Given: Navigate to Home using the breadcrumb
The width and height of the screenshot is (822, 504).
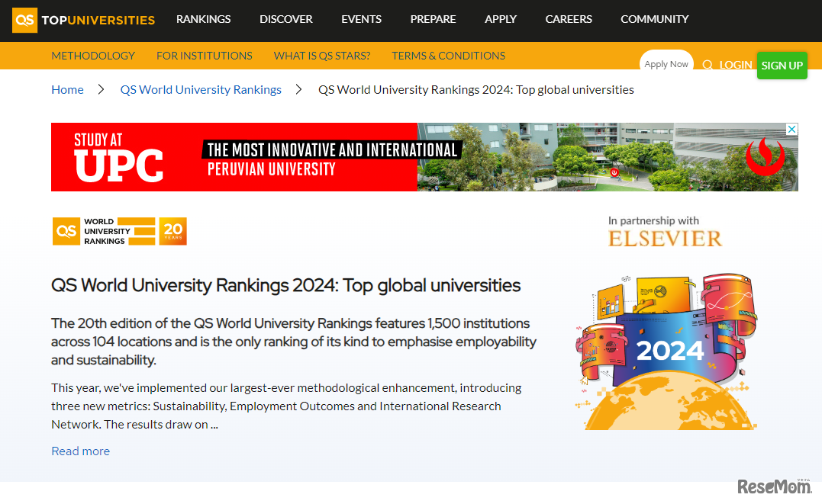Looking at the screenshot, I should (67, 89).
